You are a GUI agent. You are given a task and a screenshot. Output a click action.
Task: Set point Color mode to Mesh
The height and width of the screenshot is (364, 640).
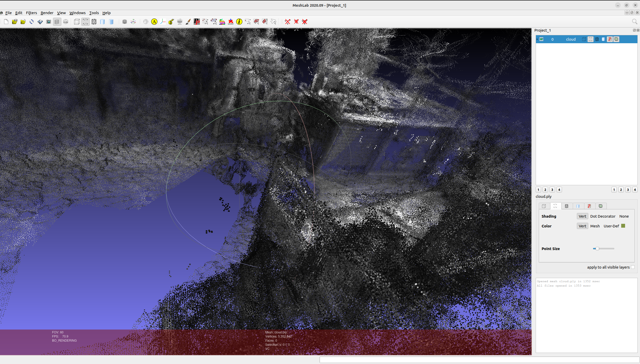[x=595, y=226]
